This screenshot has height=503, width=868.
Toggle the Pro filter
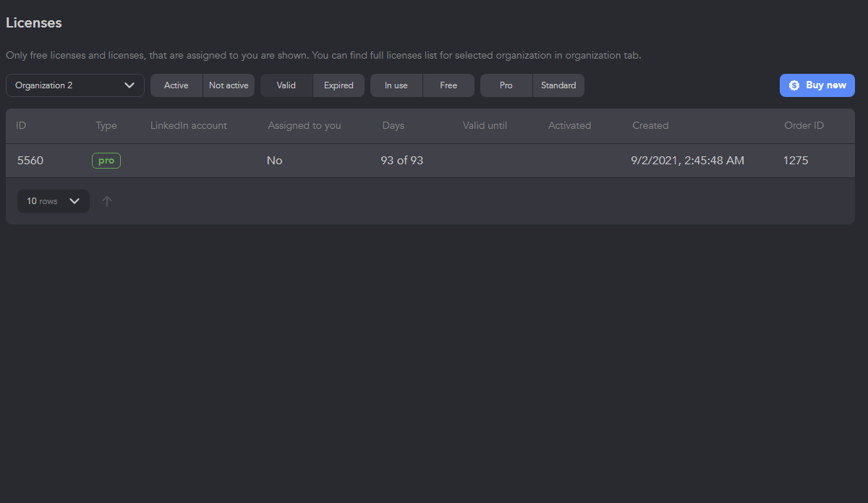(506, 85)
